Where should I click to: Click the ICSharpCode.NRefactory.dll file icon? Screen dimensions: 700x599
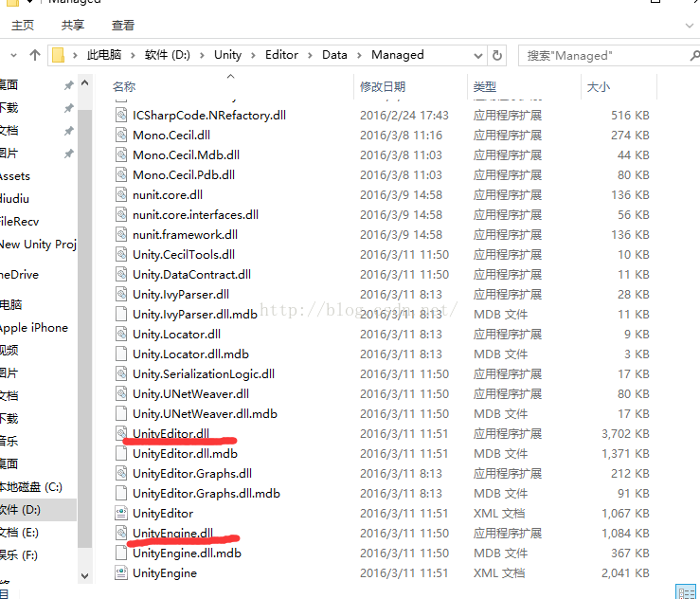[121, 116]
